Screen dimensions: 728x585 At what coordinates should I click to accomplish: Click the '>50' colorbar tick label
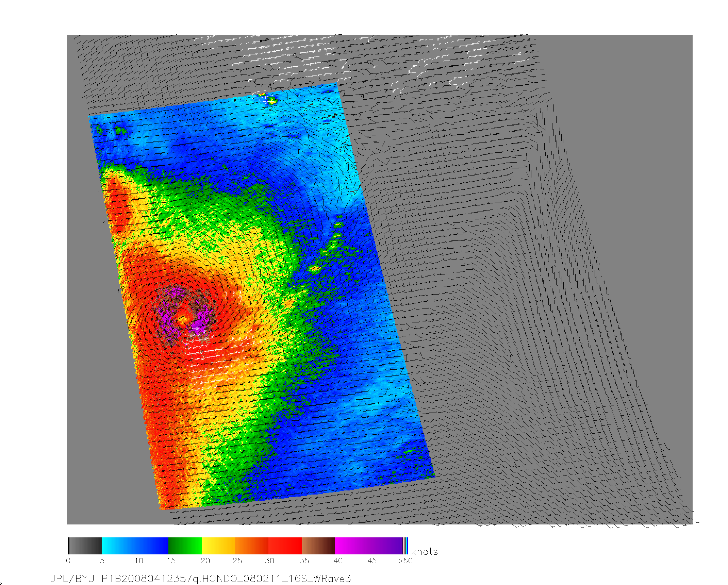pos(405,561)
